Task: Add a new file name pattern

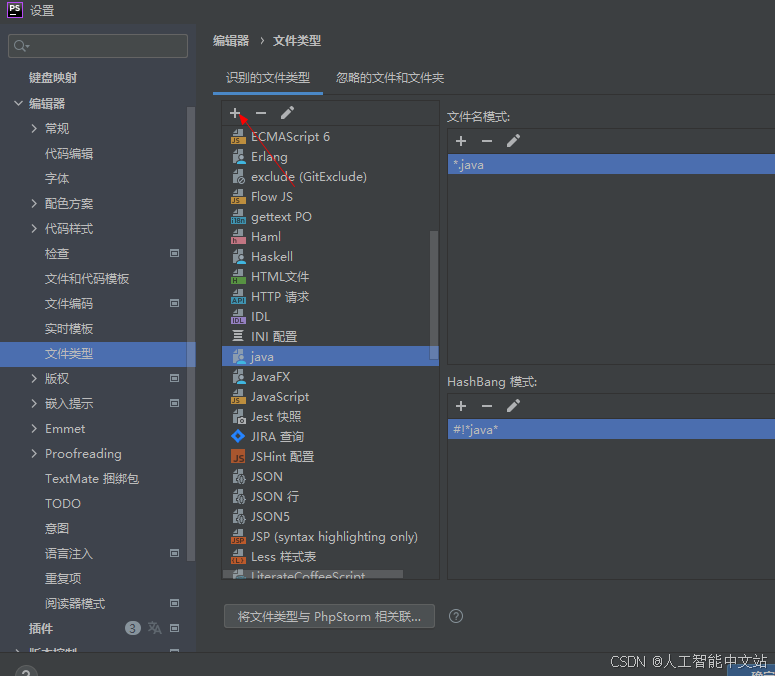Action: coord(461,141)
